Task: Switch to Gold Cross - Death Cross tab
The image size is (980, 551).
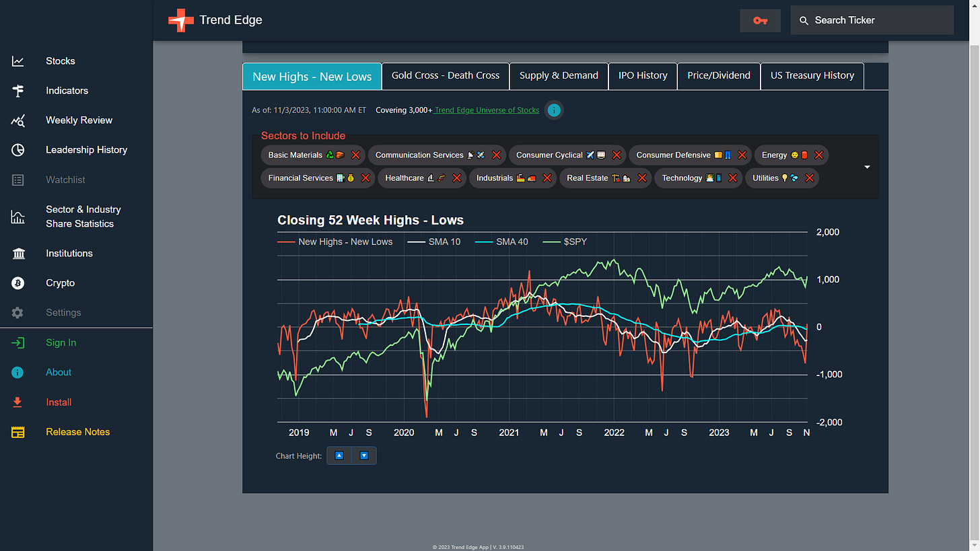Action: coord(446,76)
